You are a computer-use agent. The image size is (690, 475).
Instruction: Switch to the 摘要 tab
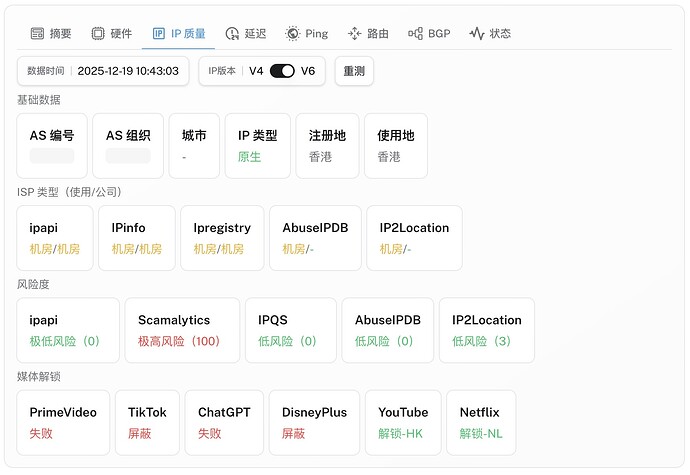coord(51,33)
